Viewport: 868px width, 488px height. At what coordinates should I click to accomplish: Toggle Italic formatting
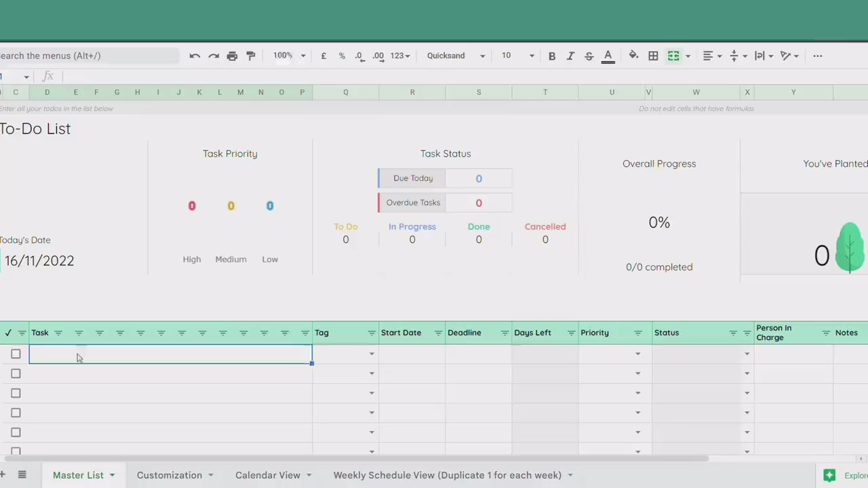570,56
